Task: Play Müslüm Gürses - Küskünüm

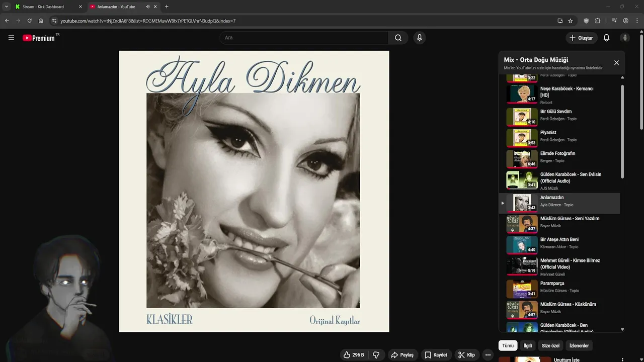Action: pyautogui.click(x=559, y=310)
